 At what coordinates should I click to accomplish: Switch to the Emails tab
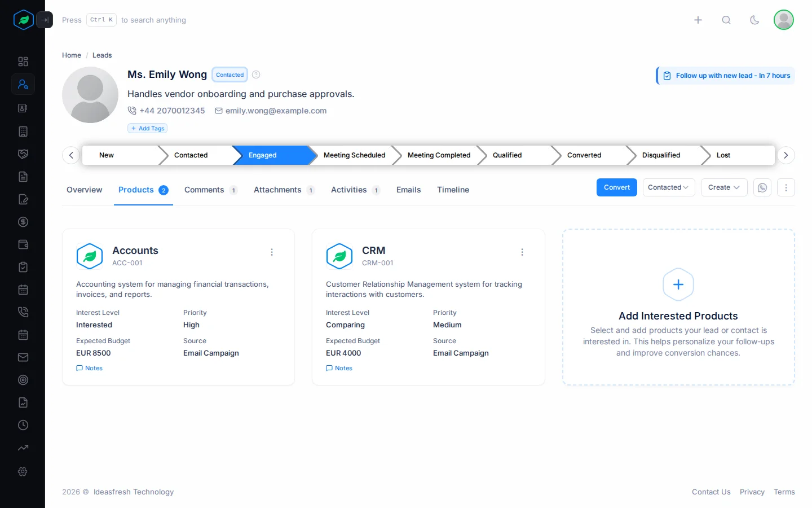[409, 190]
